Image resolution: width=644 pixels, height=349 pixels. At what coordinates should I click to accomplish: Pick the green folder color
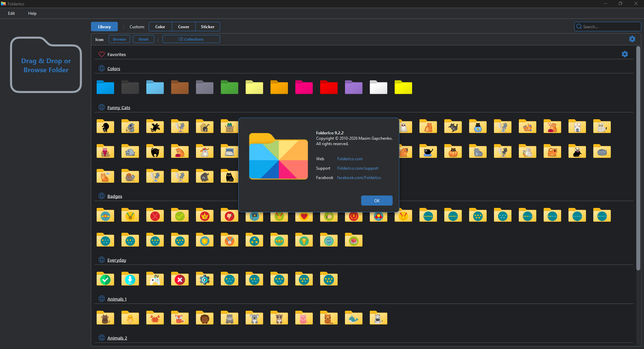click(x=230, y=87)
